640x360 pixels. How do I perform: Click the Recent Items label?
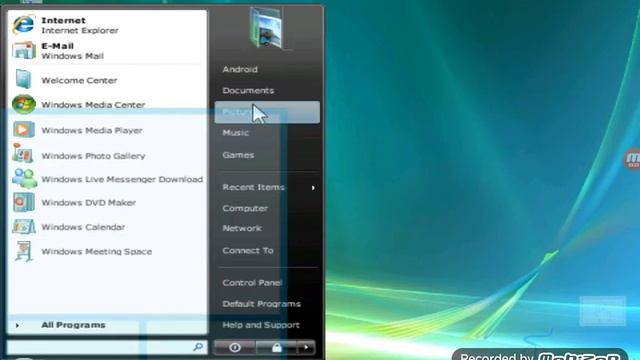click(253, 187)
